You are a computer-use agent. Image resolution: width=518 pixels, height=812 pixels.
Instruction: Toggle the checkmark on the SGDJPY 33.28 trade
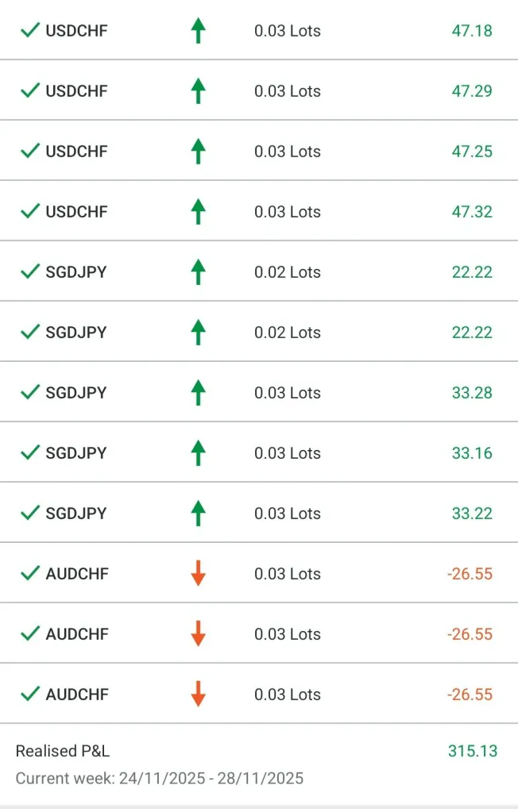click(30, 393)
